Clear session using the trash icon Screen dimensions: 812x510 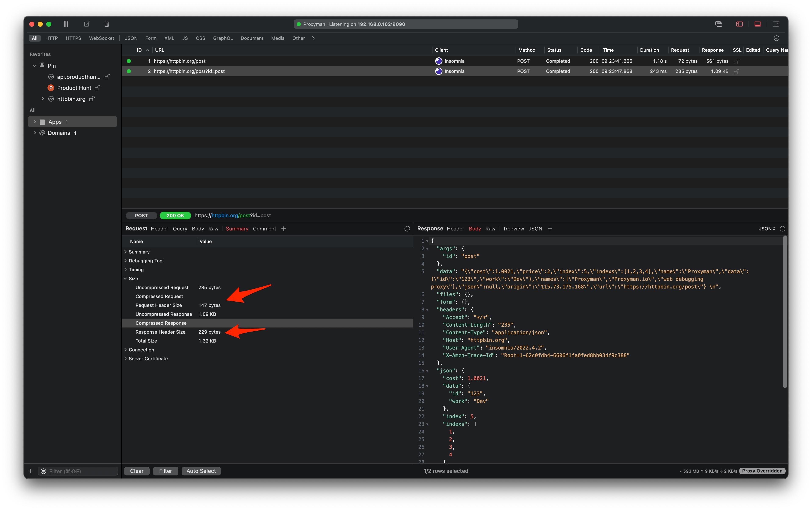click(107, 24)
